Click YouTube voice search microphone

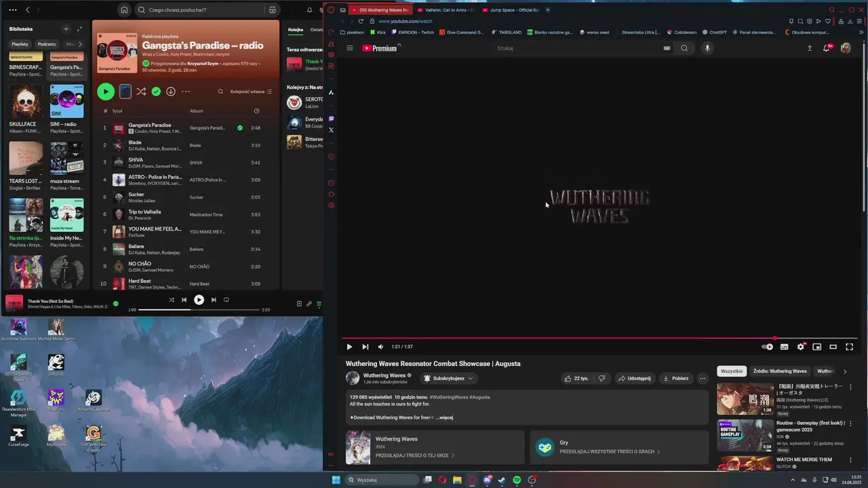pos(707,48)
